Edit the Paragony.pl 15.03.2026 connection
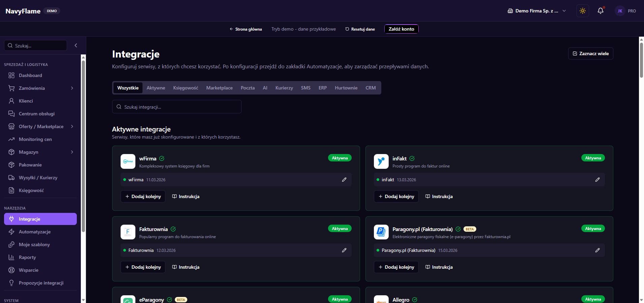644x303 pixels. pos(598,250)
